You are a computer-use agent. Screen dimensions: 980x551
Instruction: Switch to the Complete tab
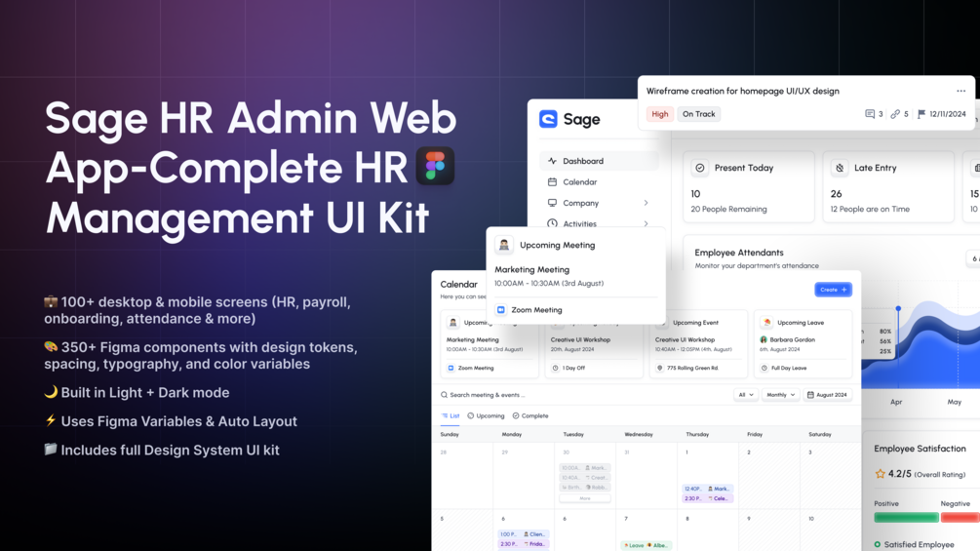[x=530, y=415]
